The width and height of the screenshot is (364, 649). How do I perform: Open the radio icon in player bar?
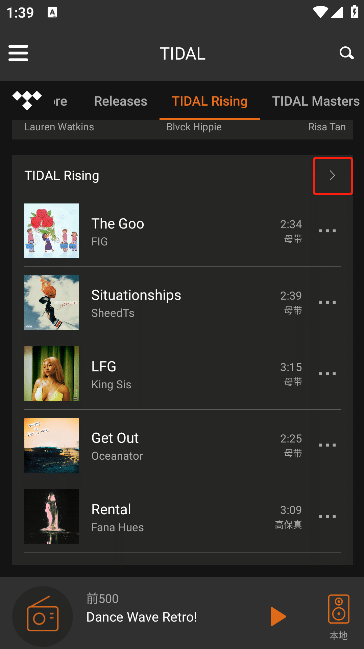(43, 616)
